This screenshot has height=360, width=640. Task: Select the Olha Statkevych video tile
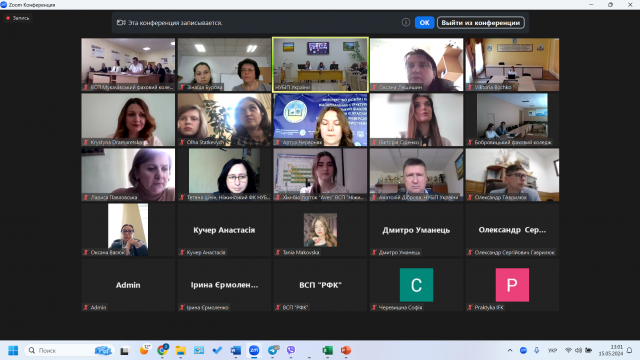coord(224,120)
